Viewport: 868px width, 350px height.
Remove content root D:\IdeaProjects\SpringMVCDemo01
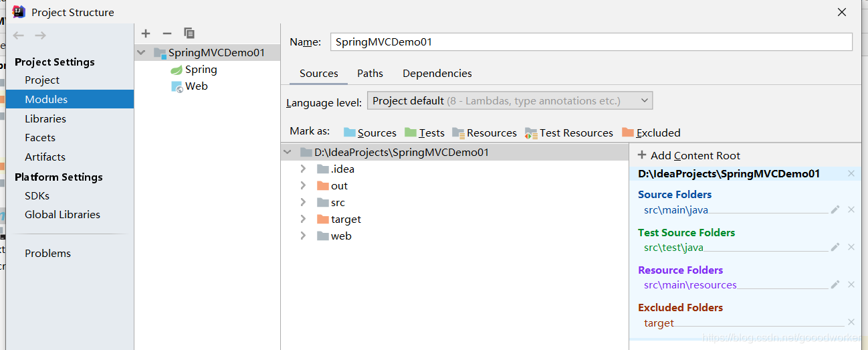[x=851, y=173]
